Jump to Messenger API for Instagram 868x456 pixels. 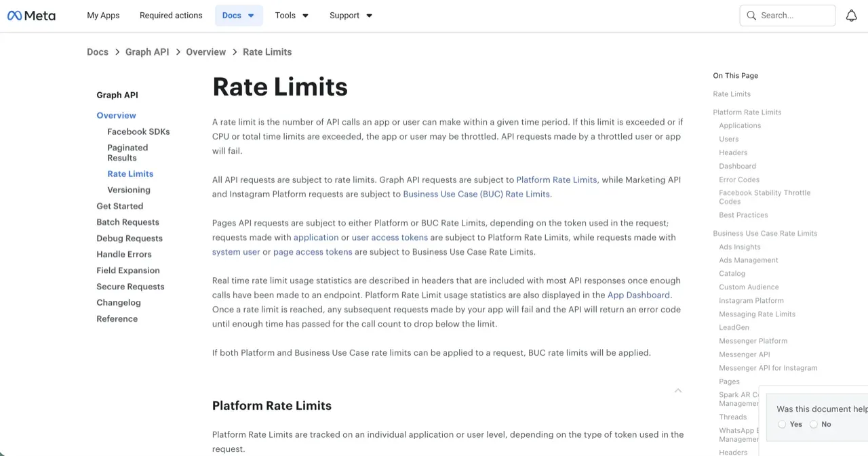pos(768,369)
